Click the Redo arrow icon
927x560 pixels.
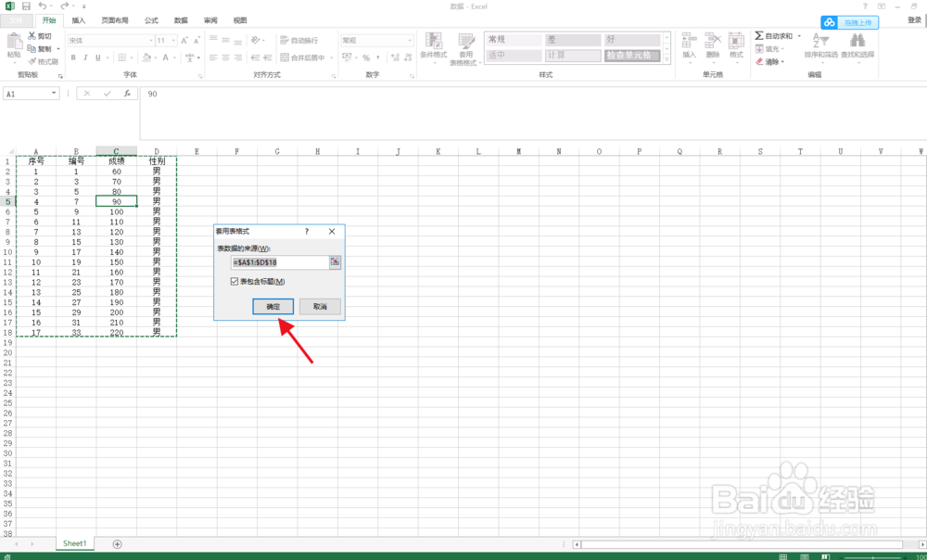point(64,6)
